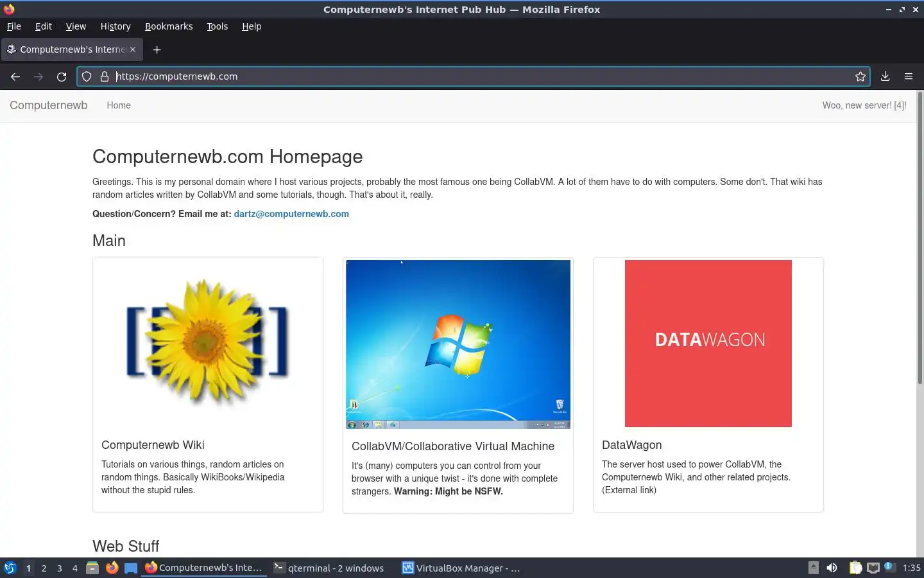
Task: Open the removable media eject icon
Action: click(813, 568)
